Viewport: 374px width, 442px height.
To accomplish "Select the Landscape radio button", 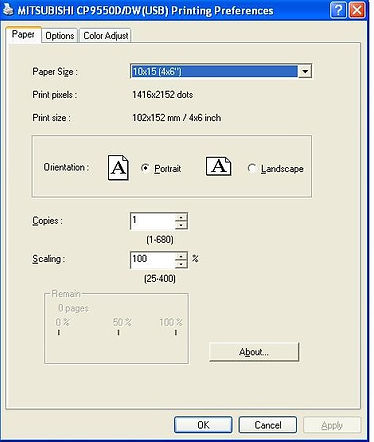I will point(252,168).
